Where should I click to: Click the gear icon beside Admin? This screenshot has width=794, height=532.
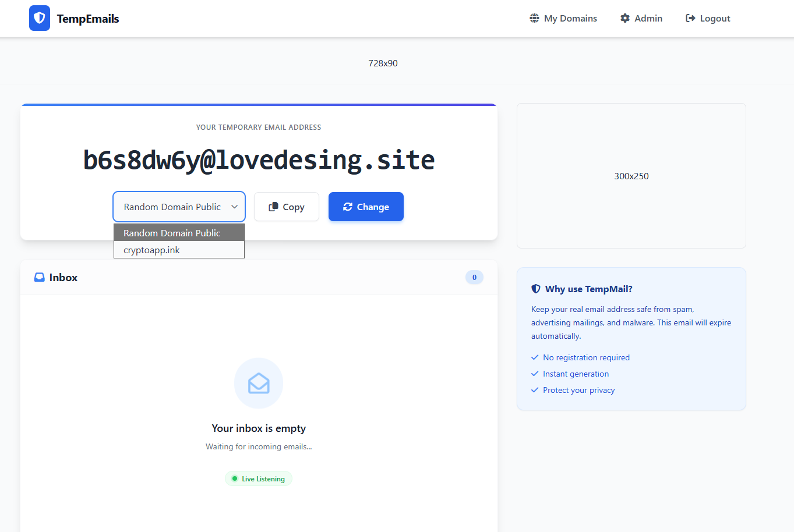(x=625, y=18)
